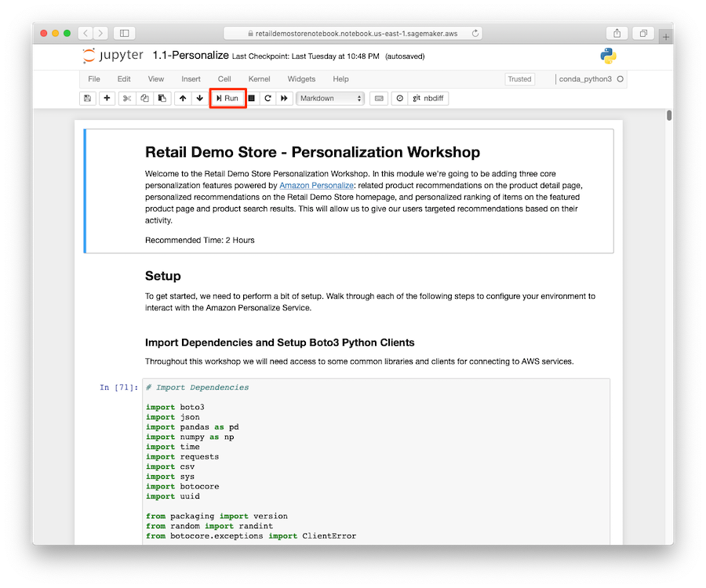Cut selected cells with scissors icon

[x=127, y=98]
